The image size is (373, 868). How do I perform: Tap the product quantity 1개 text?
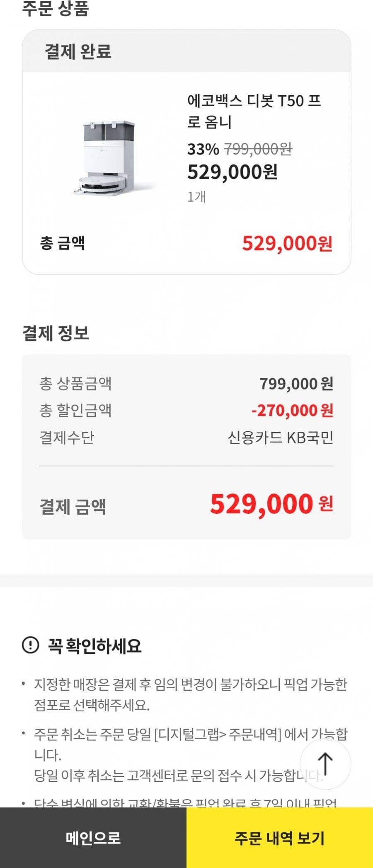(196, 196)
